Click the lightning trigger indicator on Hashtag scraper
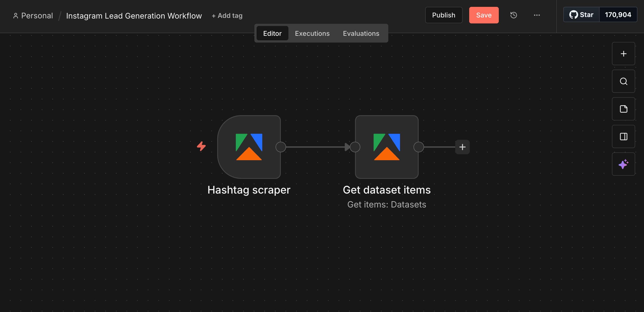 pos(201,146)
